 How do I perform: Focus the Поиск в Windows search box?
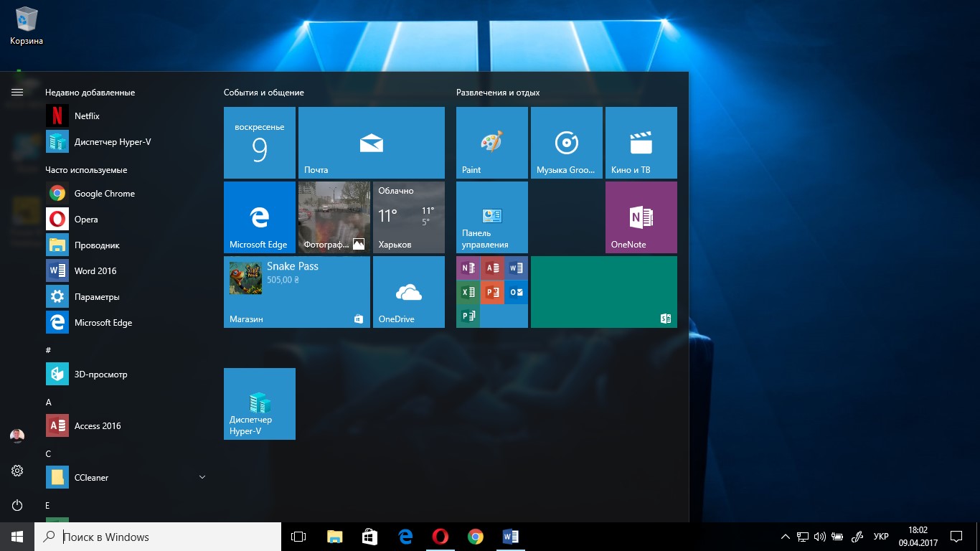[x=158, y=537]
